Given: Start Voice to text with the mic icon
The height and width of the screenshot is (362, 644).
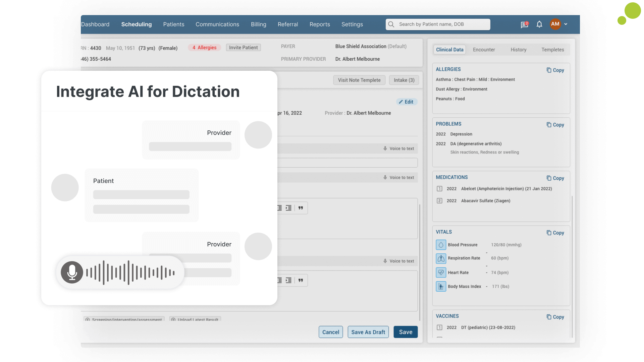Looking at the screenshot, I should click(385, 148).
